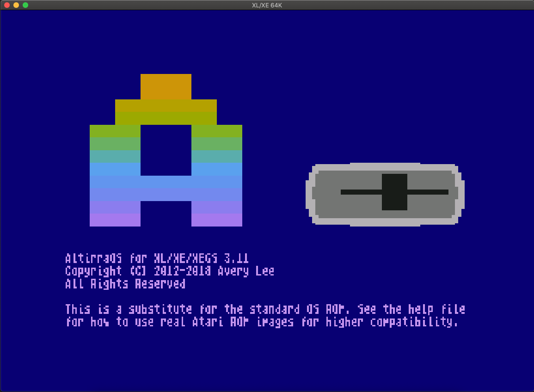
Task: Click the "higher compatibility" text on last line
Action: point(392,322)
